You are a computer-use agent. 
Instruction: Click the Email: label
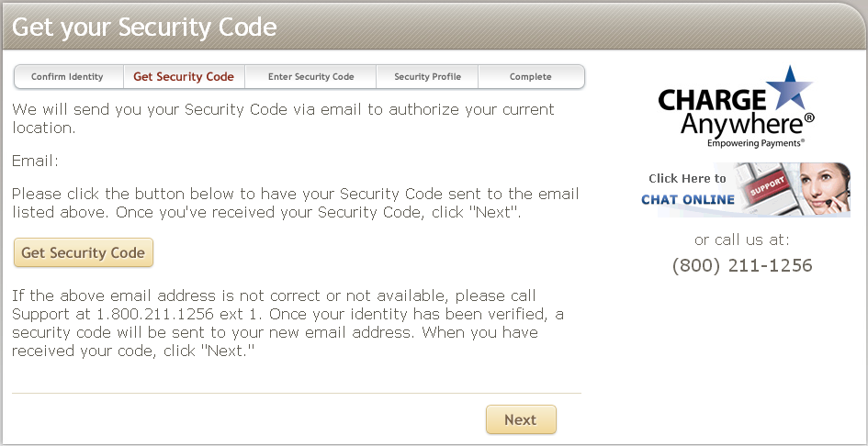coord(35,162)
